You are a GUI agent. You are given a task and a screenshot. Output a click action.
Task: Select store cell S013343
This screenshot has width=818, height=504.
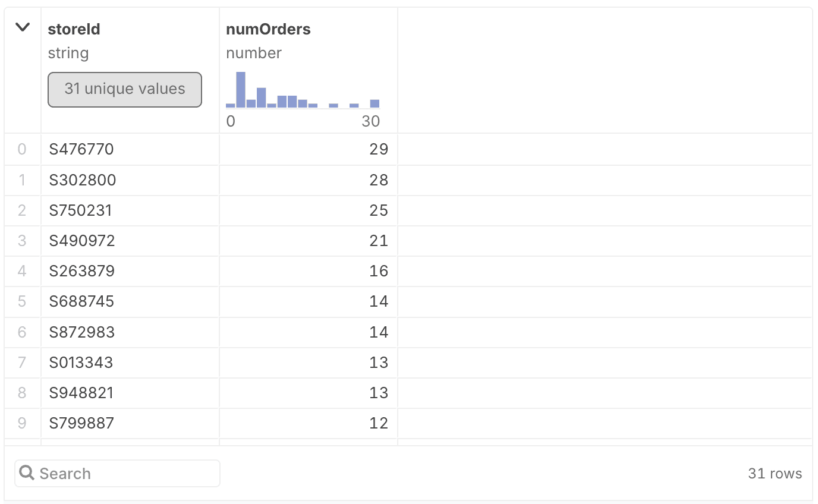tap(81, 363)
